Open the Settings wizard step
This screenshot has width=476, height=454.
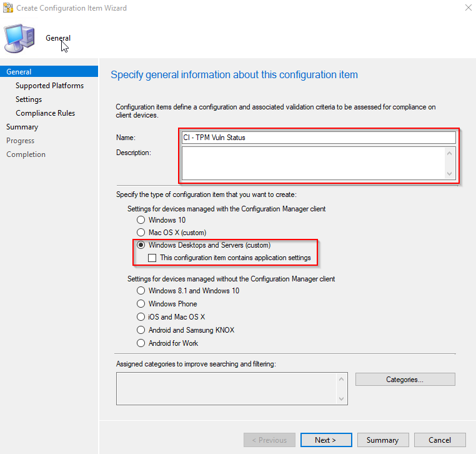tap(29, 99)
